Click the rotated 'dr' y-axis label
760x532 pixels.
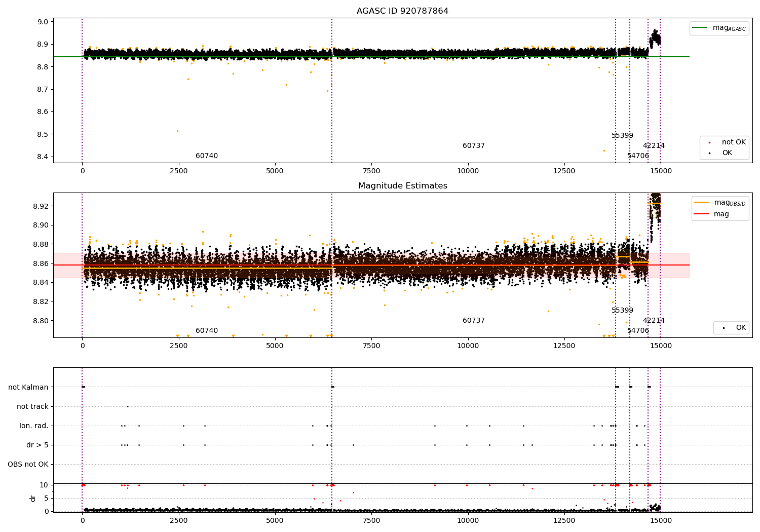point(33,498)
